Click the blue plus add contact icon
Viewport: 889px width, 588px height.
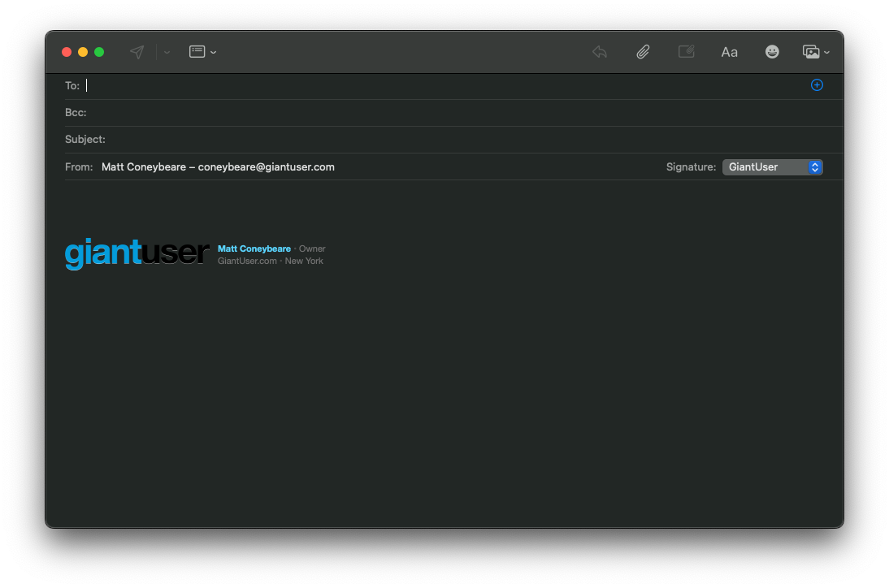click(817, 85)
